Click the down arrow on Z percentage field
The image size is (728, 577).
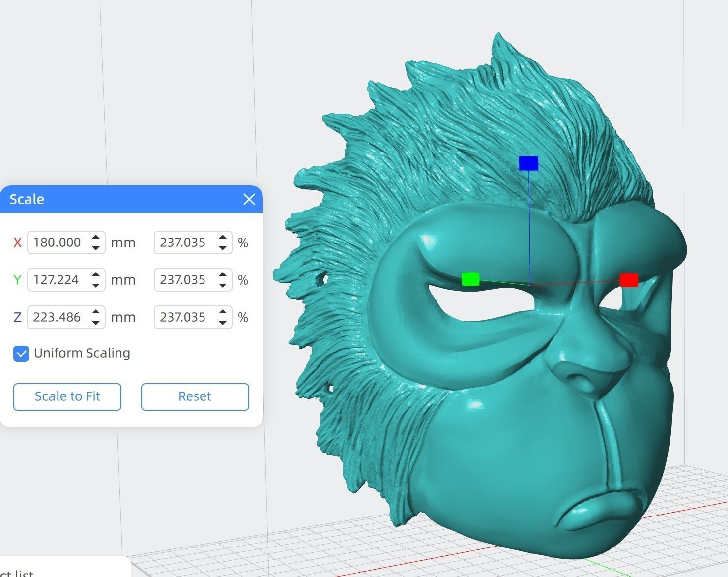(223, 323)
